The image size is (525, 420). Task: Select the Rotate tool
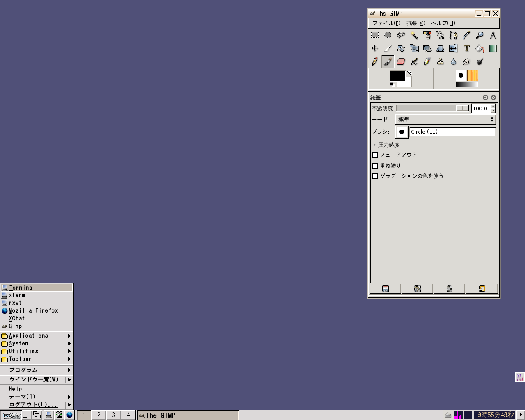click(401, 48)
